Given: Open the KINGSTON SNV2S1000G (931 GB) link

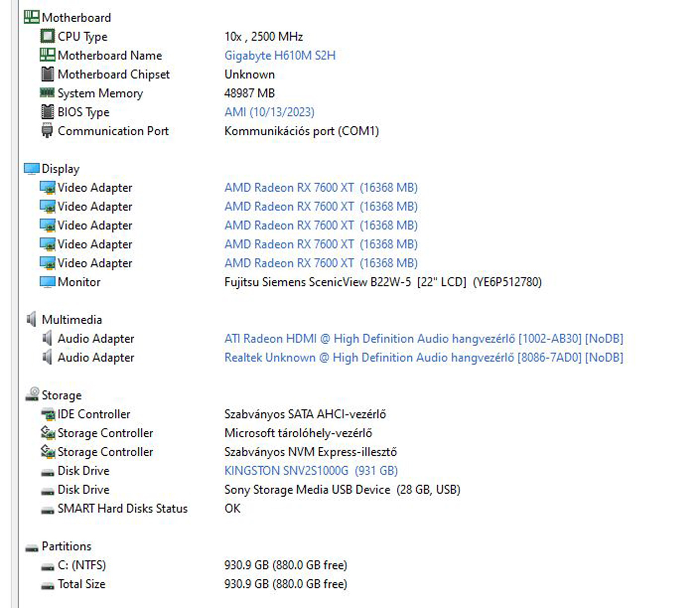Looking at the screenshot, I should [x=311, y=471].
